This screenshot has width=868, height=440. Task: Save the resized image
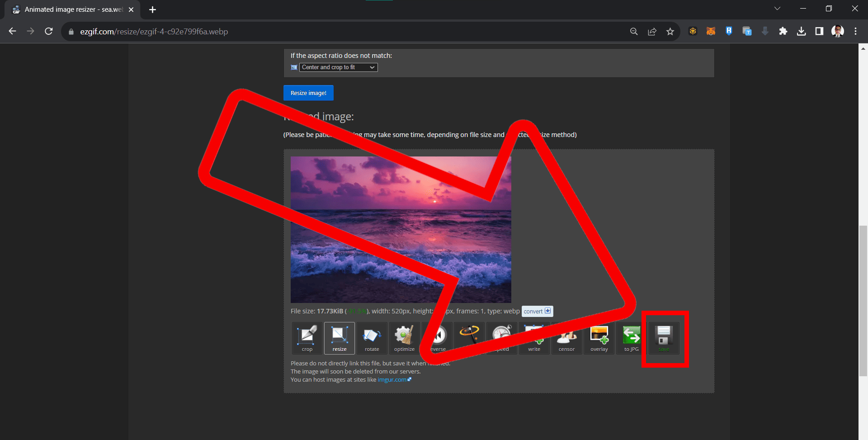tap(664, 338)
